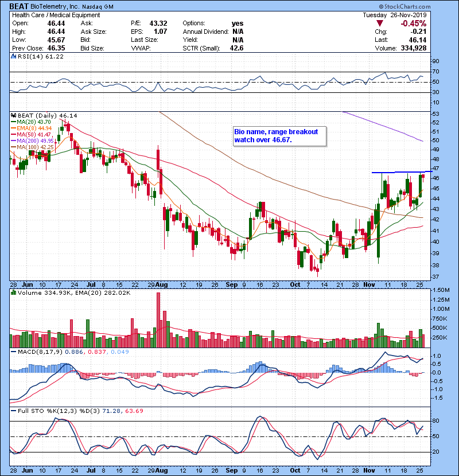Click the Nov label on the bottom date axis
The image size is (459, 476).
coord(369,470)
